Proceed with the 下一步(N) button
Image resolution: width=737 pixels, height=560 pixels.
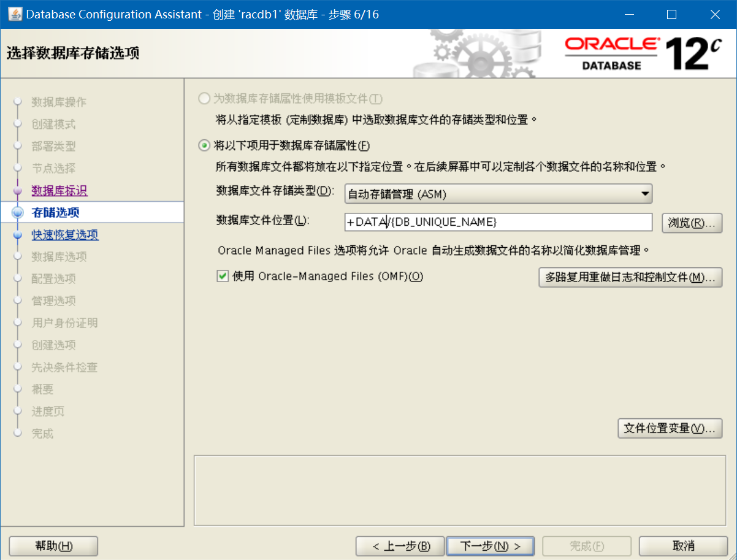click(x=490, y=546)
